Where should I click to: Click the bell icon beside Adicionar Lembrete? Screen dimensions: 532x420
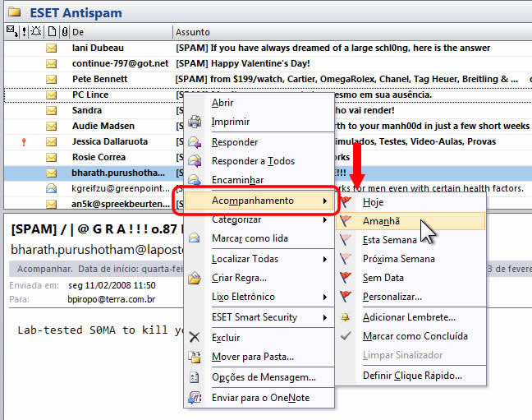(x=346, y=317)
